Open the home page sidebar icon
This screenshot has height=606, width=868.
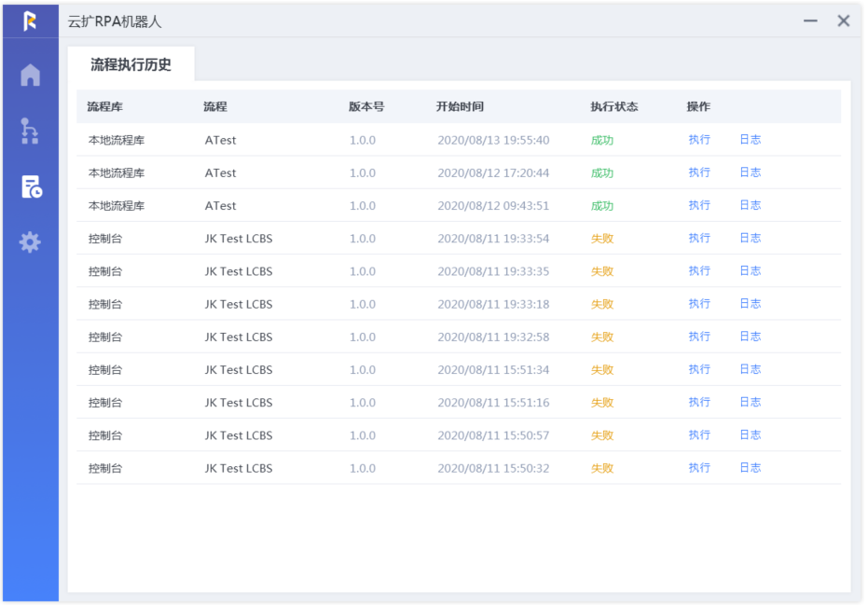pyautogui.click(x=31, y=76)
